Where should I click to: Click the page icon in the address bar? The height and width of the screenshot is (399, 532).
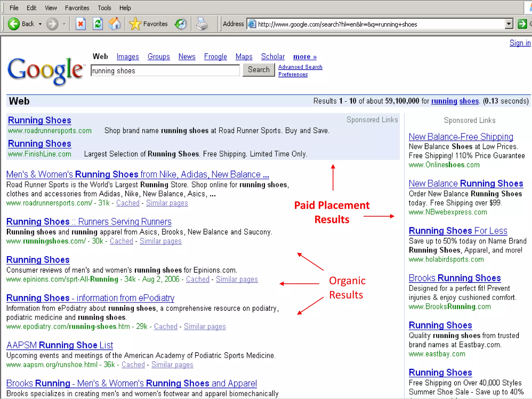pyautogui.click(x=252, y=24)
